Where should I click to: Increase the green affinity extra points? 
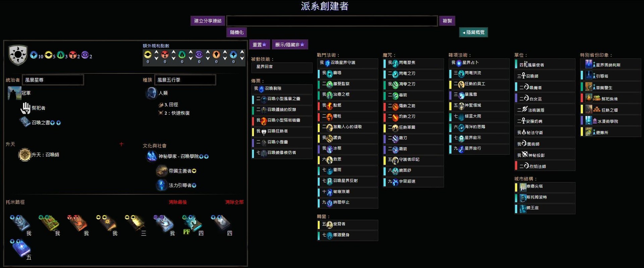191,52
